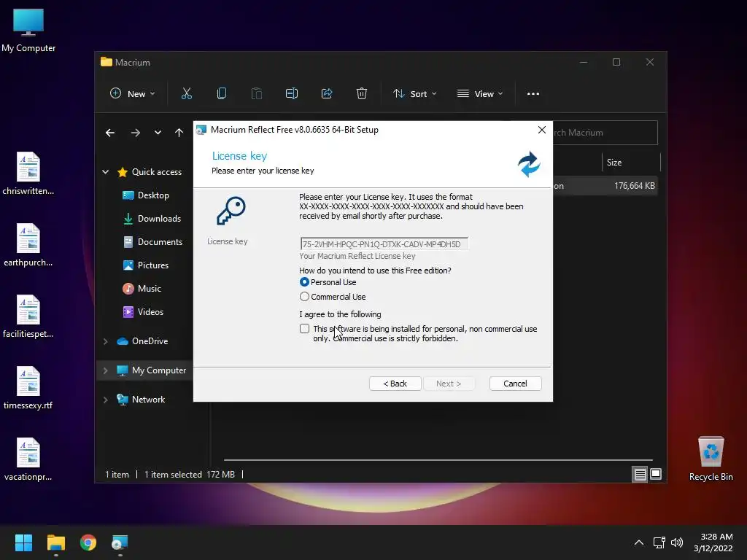The image size is (747, 560).
Task: Open the Recycle Bin
Action: [711, 459]
